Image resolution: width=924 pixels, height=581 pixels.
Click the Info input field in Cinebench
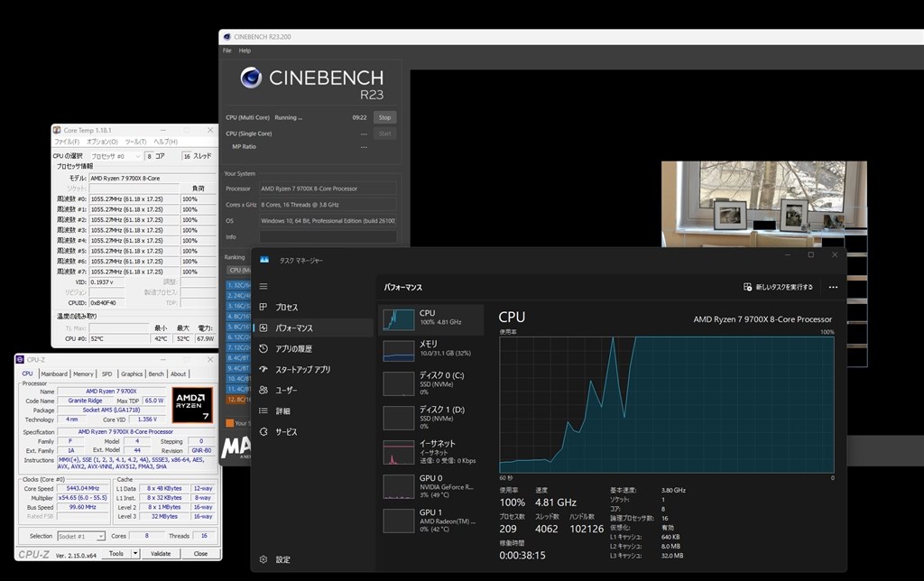pos(328,237)
